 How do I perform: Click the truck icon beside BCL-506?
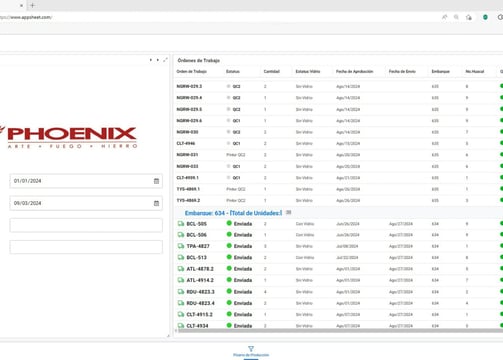[181, 235]
